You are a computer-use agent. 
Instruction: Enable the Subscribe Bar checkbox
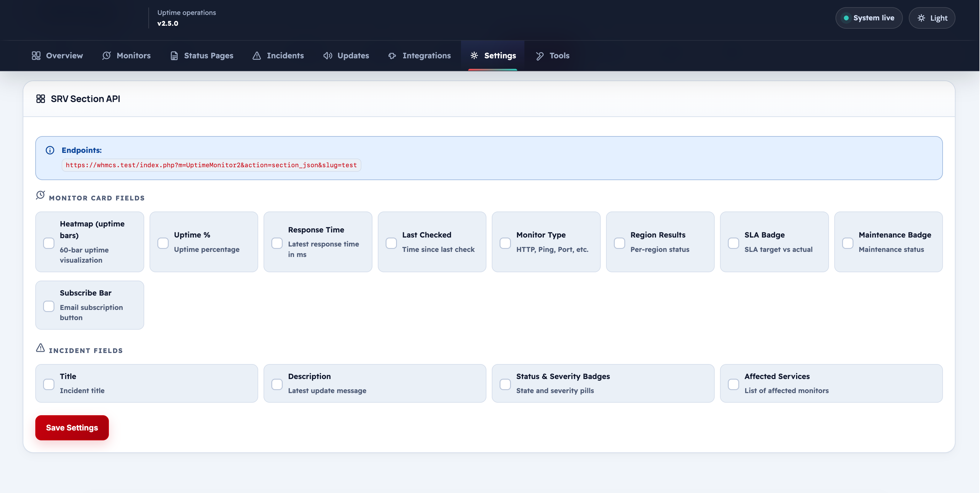pyautogui.click(x=49, y=306)
